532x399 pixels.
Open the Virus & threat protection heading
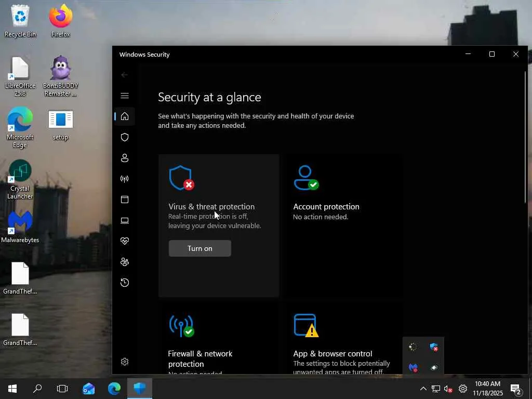pos(211,207)
